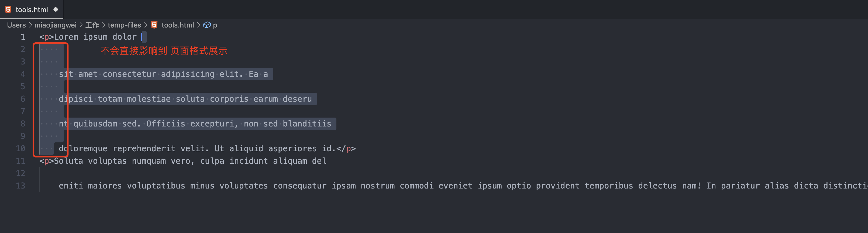Screen dimensions: 868x233
Task: Click line number 1 in gutter
Action: (23, 37)
